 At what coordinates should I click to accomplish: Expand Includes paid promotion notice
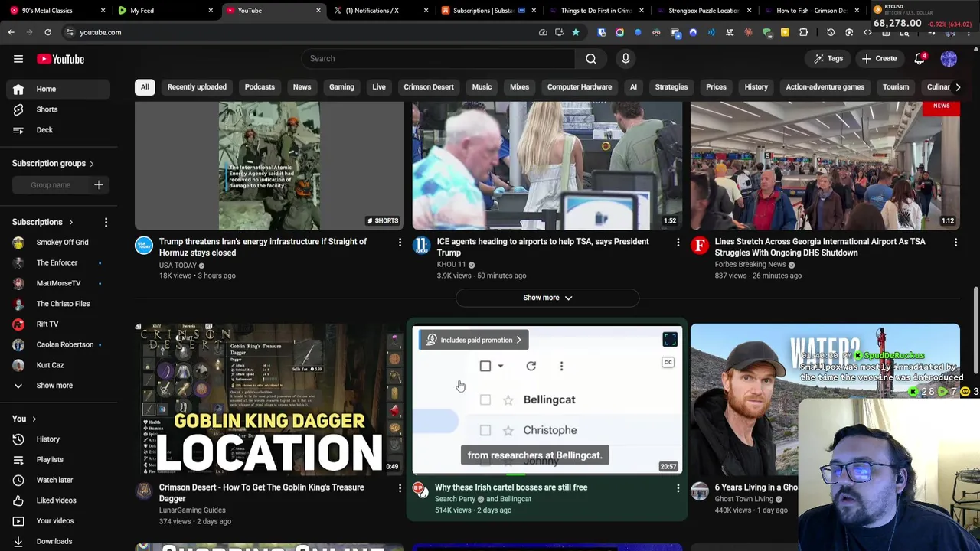coord(473,340)
